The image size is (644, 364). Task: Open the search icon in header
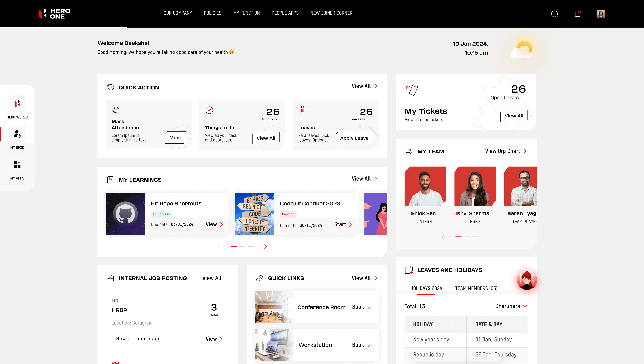click(554, 14)
